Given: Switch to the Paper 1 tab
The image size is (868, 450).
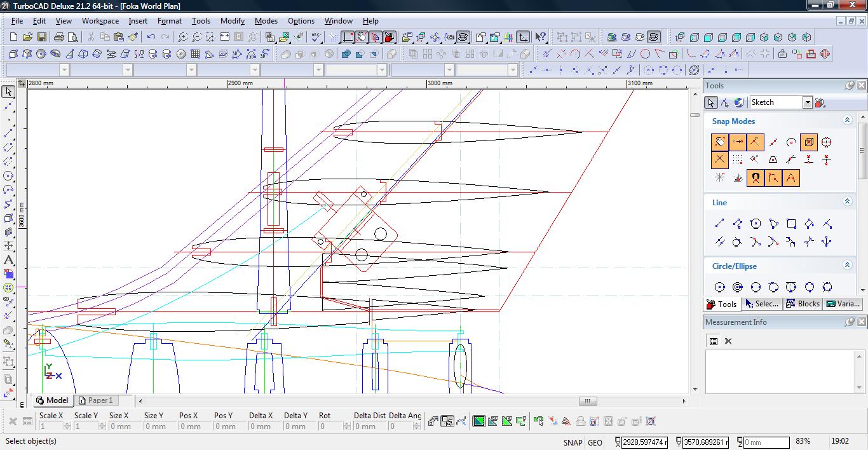Looking at the screenshot, I should (x=95, y=400).
